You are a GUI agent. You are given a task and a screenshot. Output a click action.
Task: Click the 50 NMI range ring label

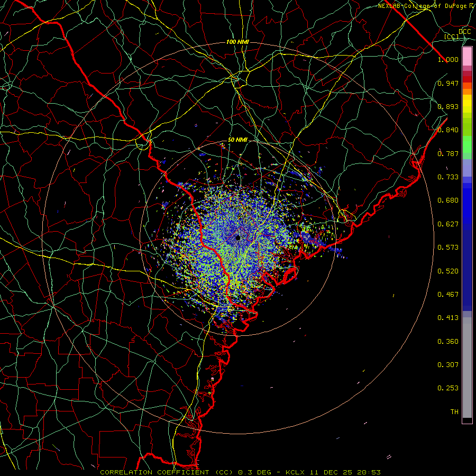[x=237, y=140]
